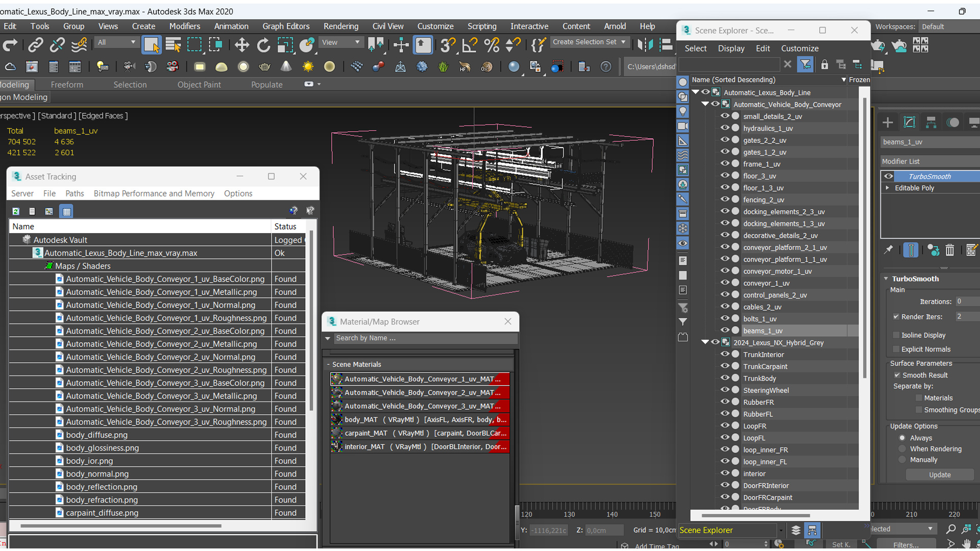Toggle Smooth Result checkbox
Image resolution: width=980 pixels, height=551 pixels.
coord(897,375)
